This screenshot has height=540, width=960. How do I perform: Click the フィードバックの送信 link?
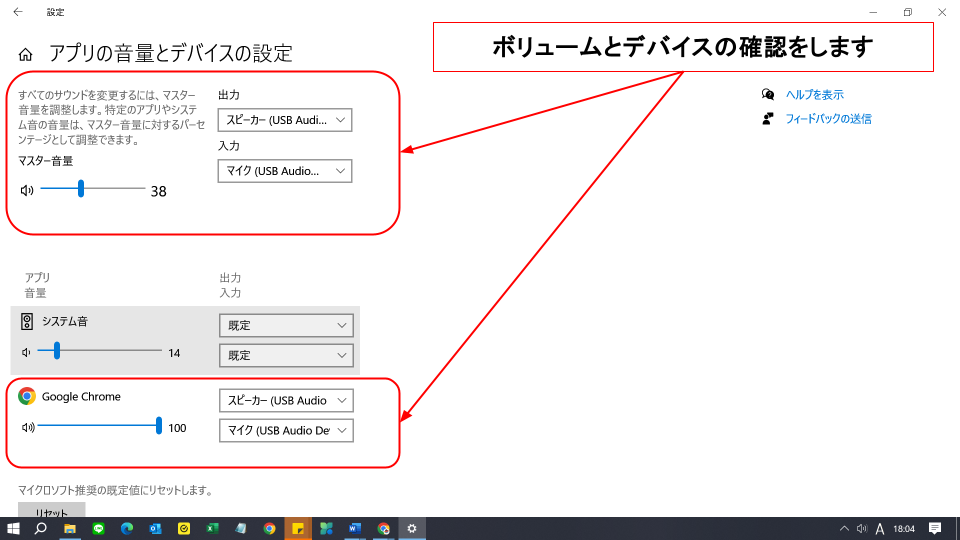(x=828, y=119)
